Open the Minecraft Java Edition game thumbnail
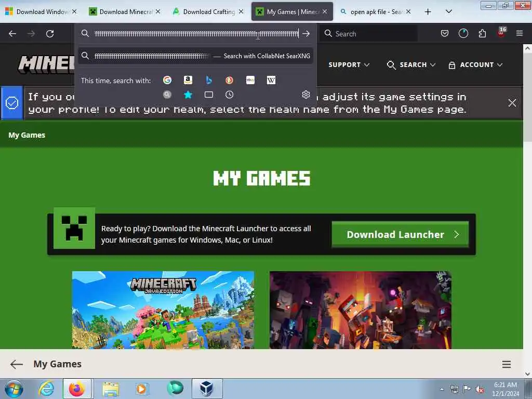532x399 pixels. [x=163, y=310]
